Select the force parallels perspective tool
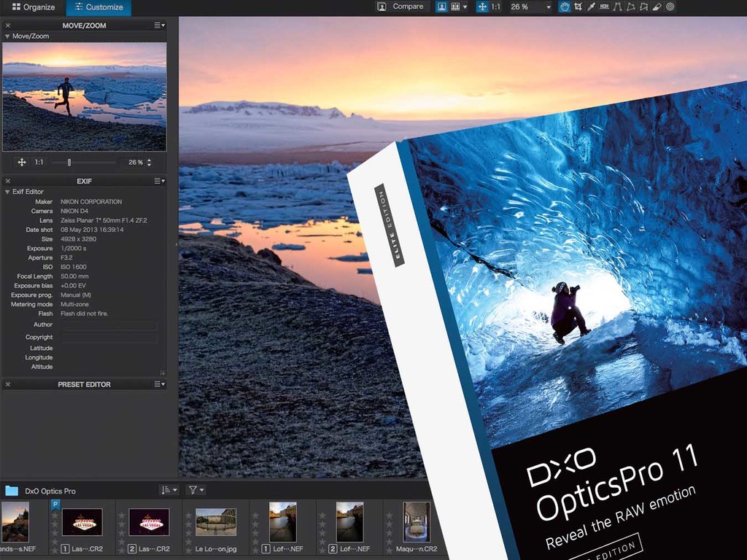Viewport: 747px width, 560px height. pos(618,7)
